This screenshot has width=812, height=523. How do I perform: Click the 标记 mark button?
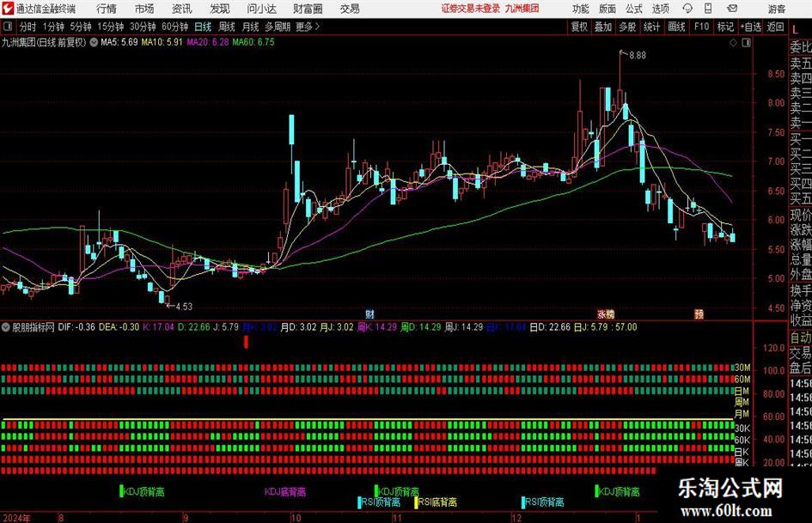[725, 27]
